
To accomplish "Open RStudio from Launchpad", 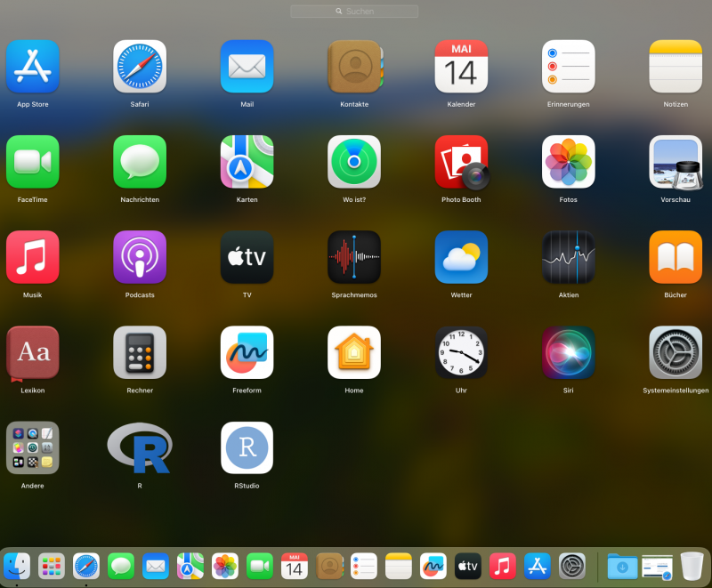I will 247,447.
